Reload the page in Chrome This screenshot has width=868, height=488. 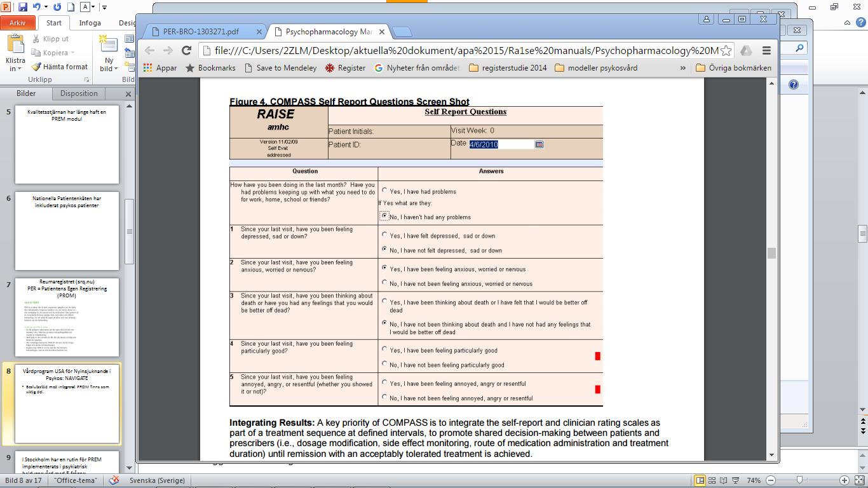(x=186, y=50)
